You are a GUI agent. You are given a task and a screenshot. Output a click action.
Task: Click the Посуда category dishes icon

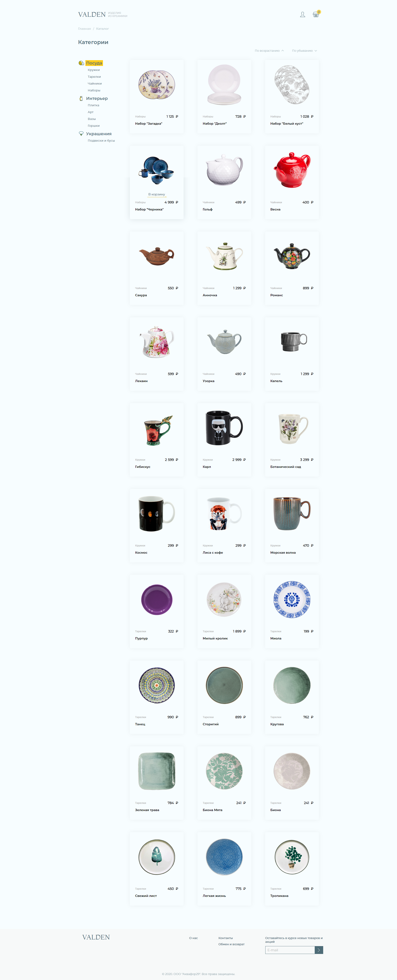81,63
